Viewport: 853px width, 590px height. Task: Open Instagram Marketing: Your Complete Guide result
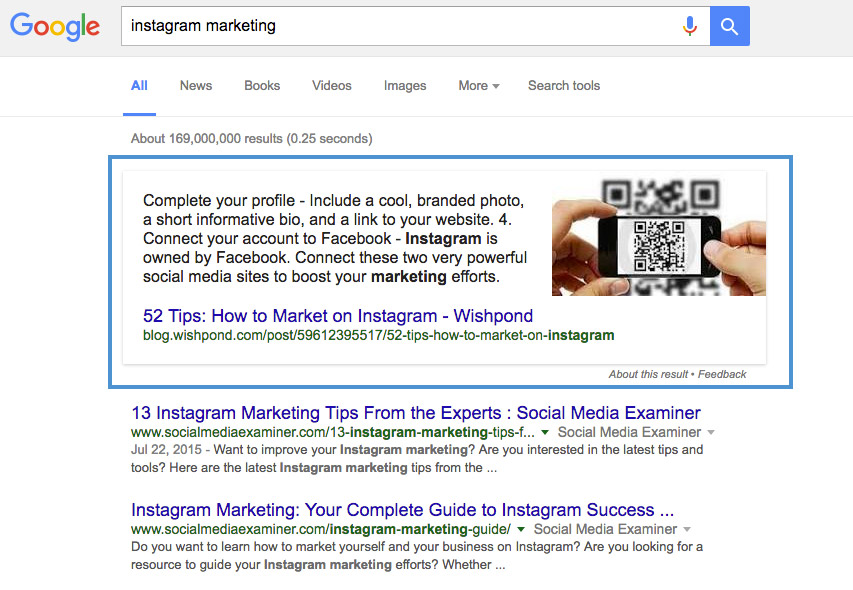click(403, 510)
